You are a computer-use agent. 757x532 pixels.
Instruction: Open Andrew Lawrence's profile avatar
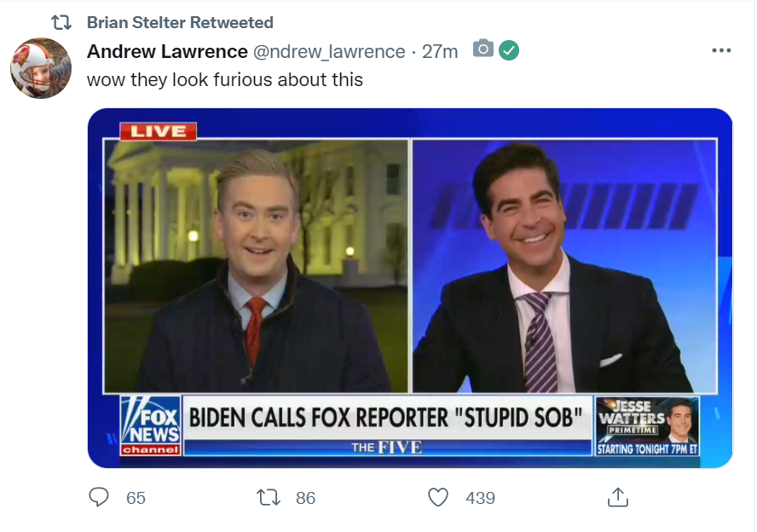coord(41,68)
